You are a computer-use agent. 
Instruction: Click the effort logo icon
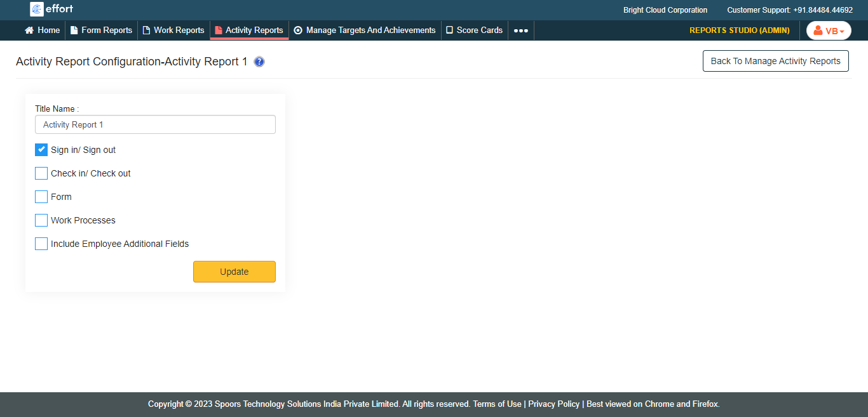pyautogui.click(x=37, y=10)
